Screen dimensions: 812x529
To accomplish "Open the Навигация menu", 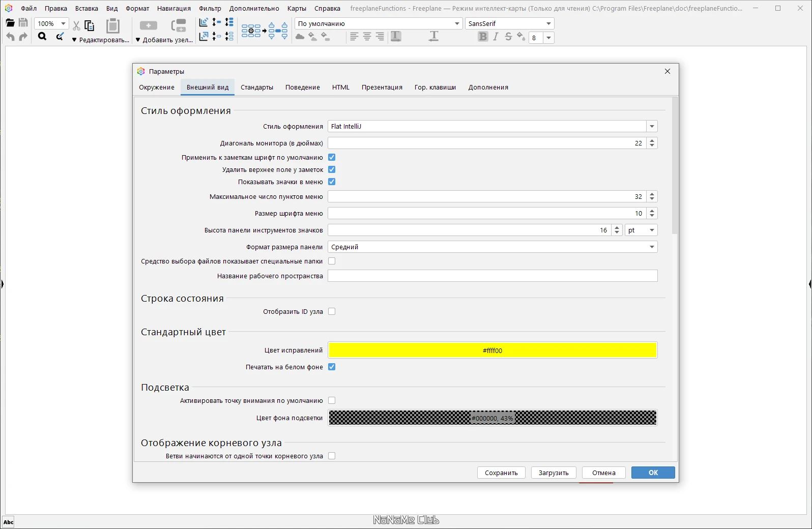I will point(174,8).
